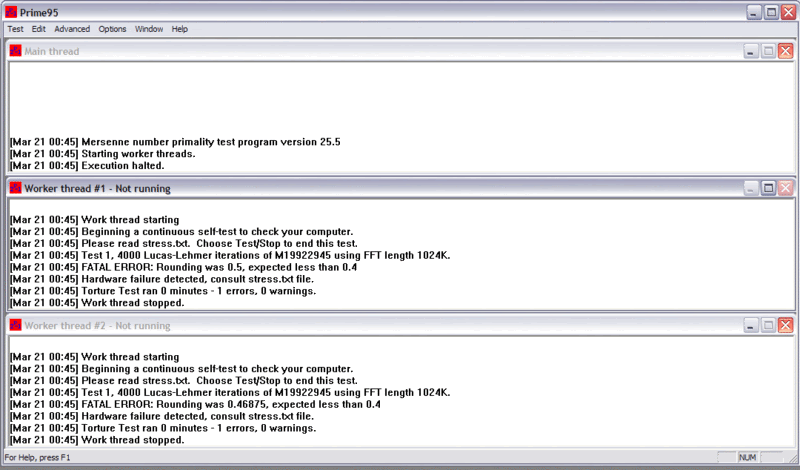Maximize the Worker thread #2 window
This screenshot has height=470, width=800.
(x=768, y=325)
